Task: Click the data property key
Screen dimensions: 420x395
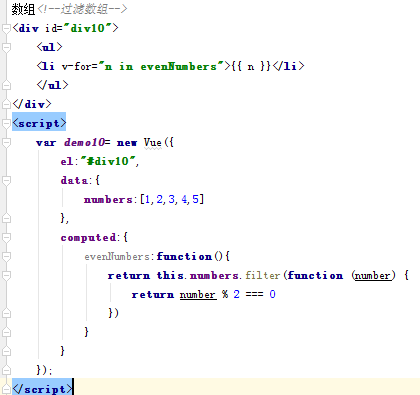Action: click(74, 180)
